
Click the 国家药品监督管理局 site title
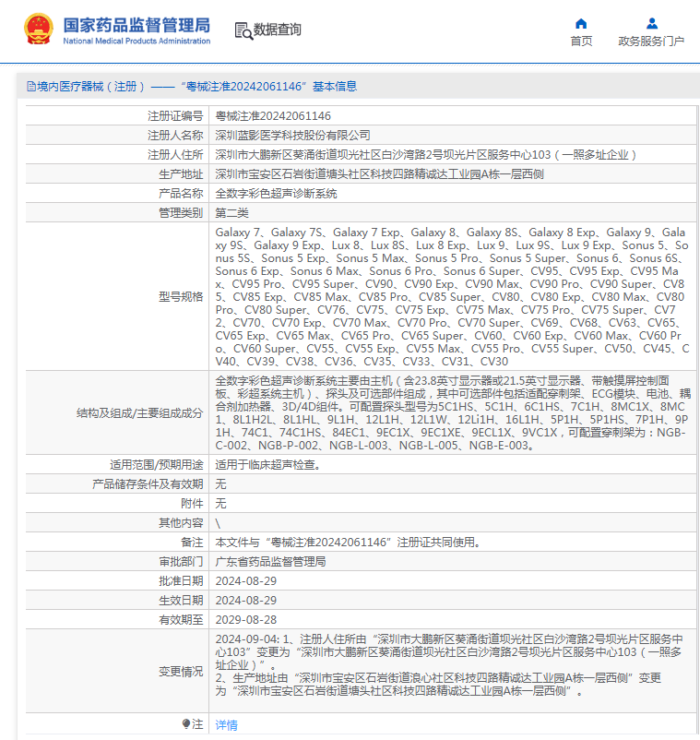coord(136,26)
